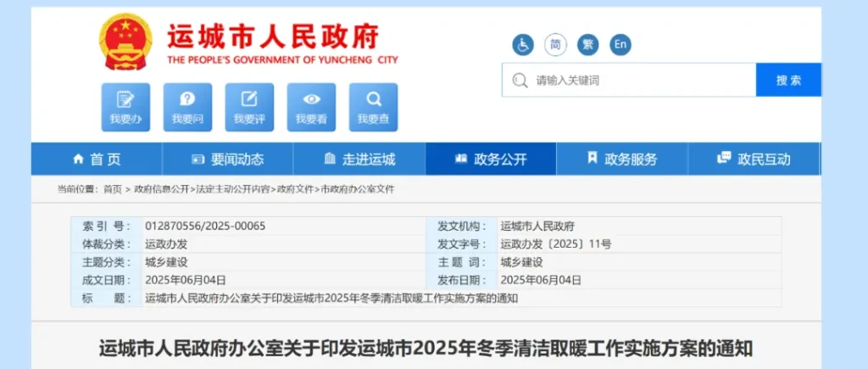Enable accessibility mode via wheelchair icon
The width and height of the screenshot is (868, 369).
523,44
